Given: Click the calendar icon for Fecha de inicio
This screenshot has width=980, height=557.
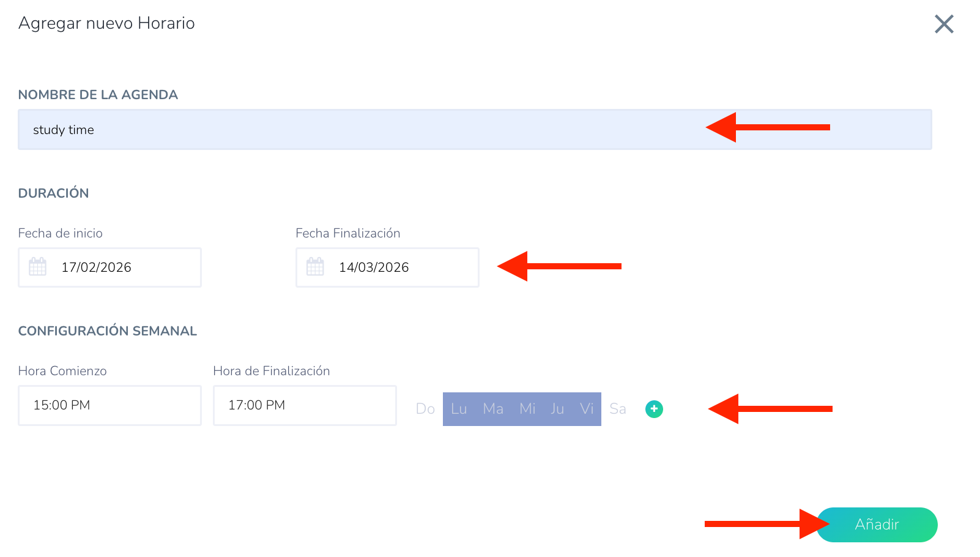Looking at the screenshot, I should point(38,267).
